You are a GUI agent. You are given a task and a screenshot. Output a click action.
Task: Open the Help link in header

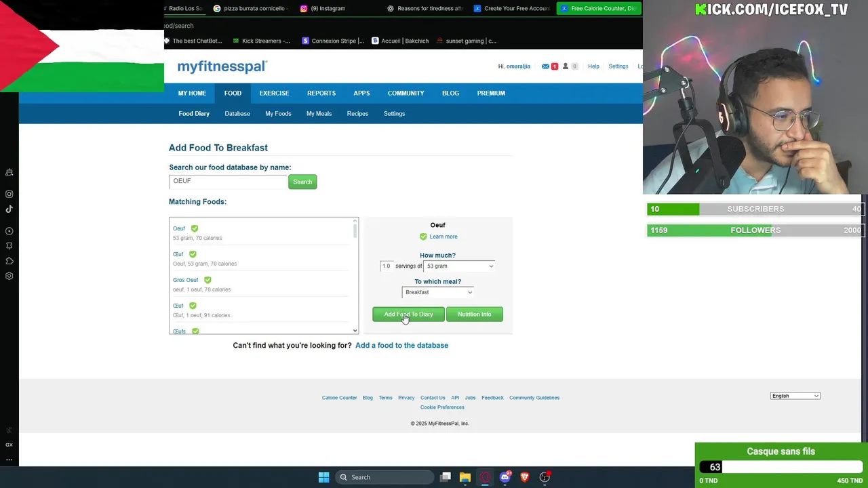[593, 66]
